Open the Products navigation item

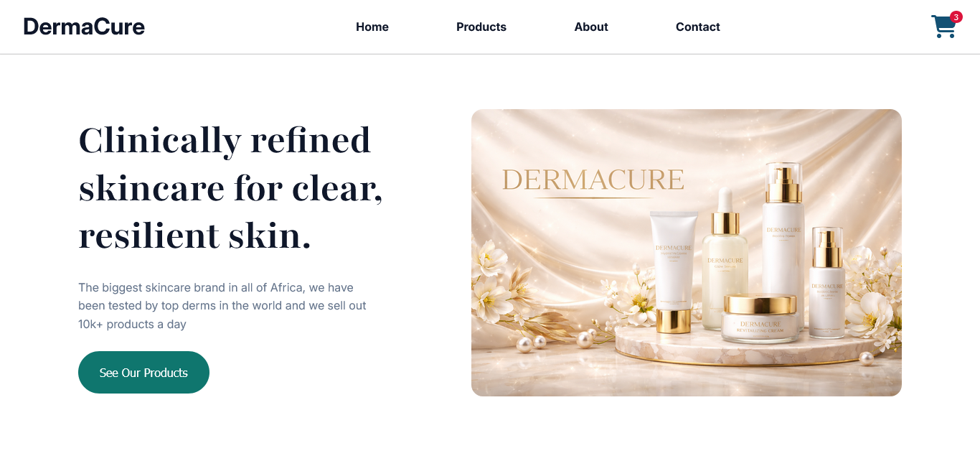(481, 27)
